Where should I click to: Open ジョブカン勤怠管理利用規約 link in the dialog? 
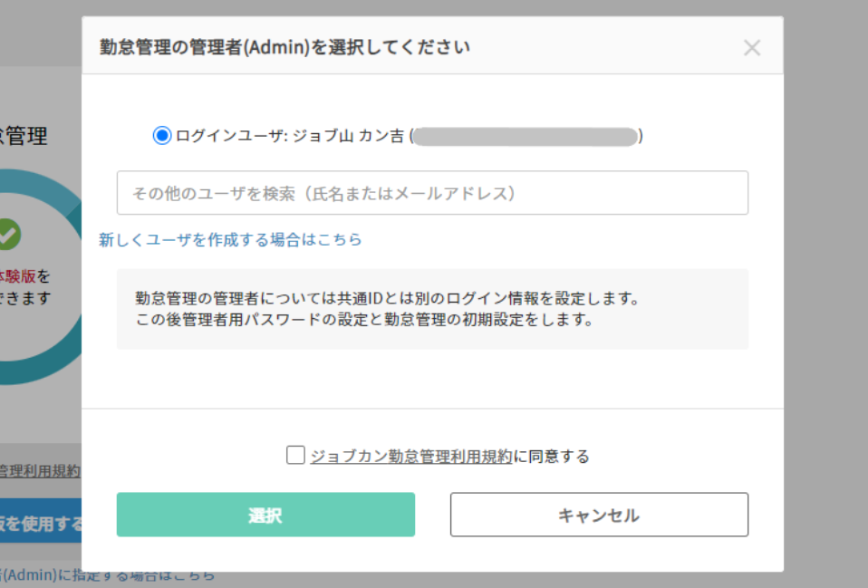tap(410, 457)
